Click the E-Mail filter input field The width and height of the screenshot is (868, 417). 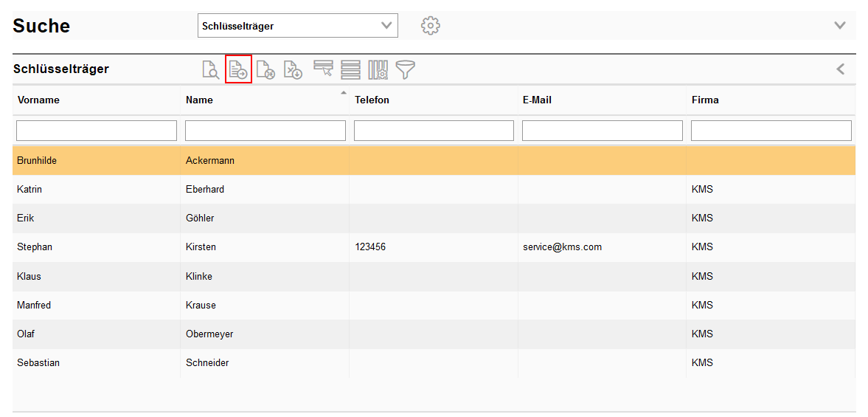coord(602,131)
